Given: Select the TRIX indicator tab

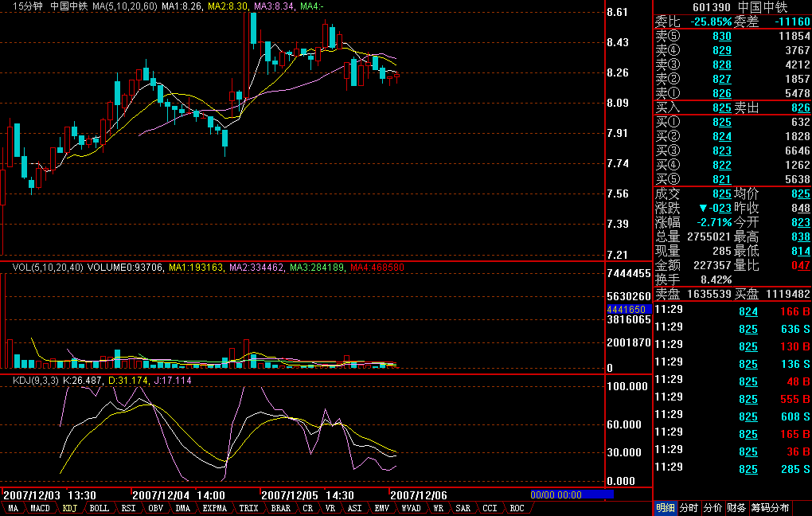Looking at the screenshot, I should pos(249,508).
